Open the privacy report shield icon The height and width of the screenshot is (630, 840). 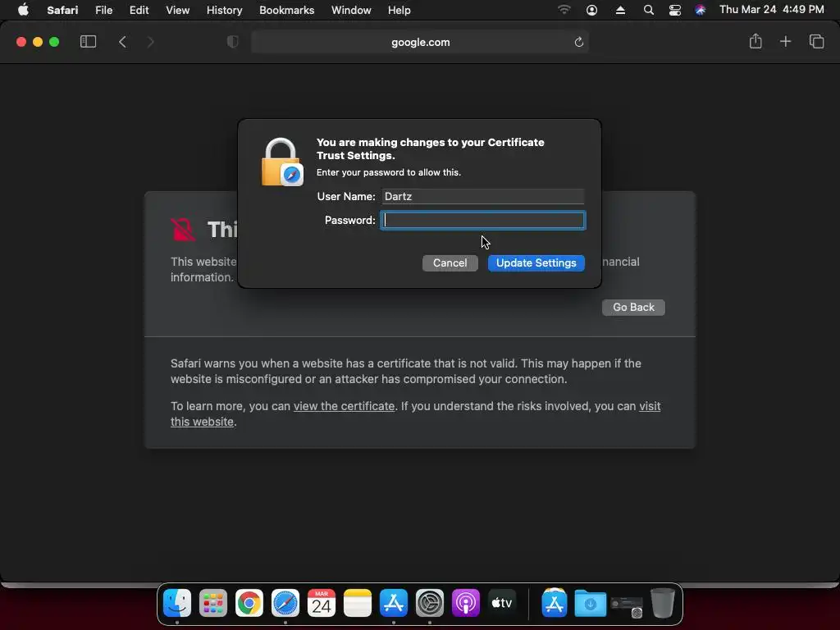coord(232,42)
